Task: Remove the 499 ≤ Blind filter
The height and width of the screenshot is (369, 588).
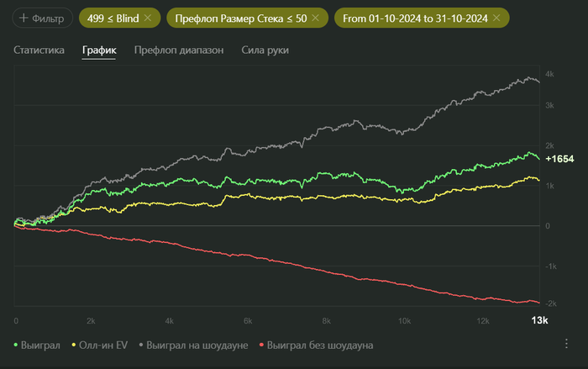Action: point(148,18)
